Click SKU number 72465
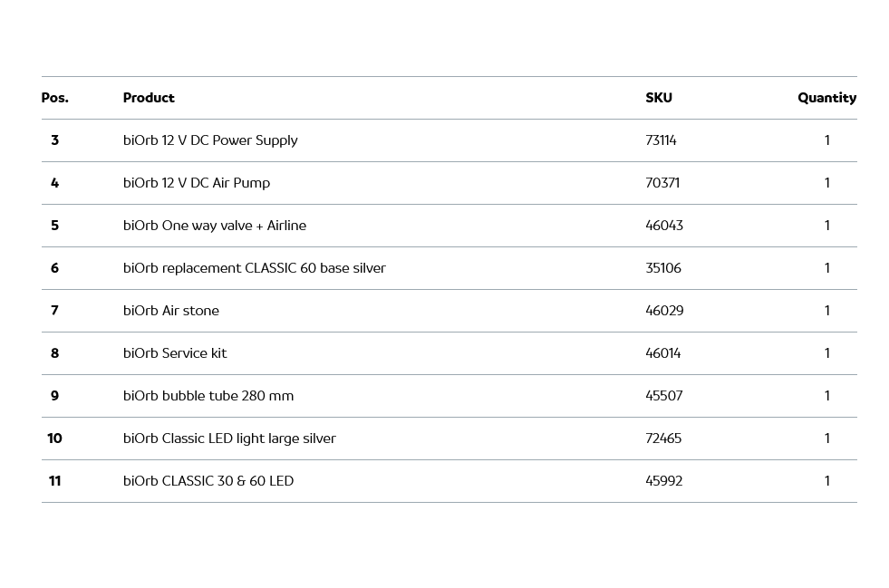Screen dimensions: 889x588 pos(663,439)
